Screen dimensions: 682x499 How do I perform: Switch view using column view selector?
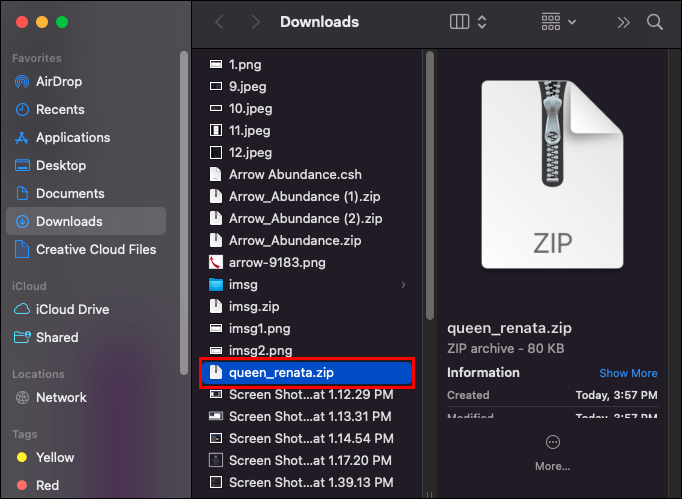[x=468, y=22]
